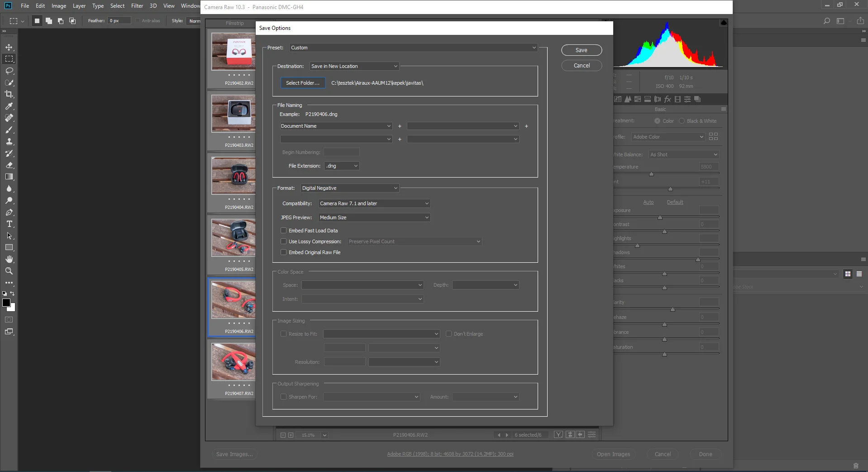Open Camera Raw Snapshots icon
Image resolution: width=868 pixels, height=472 pixels.
(x=697, y=99)
